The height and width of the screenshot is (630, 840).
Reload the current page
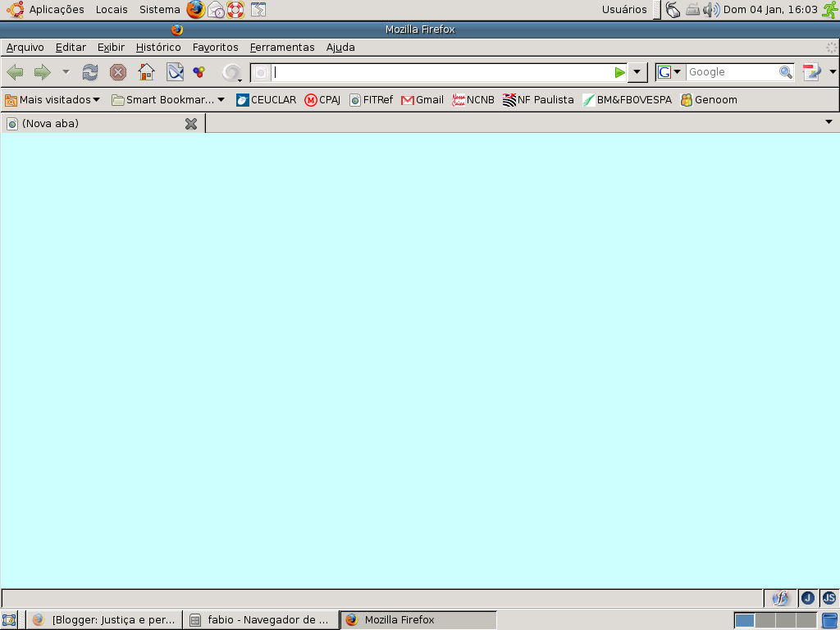point(90,72)
